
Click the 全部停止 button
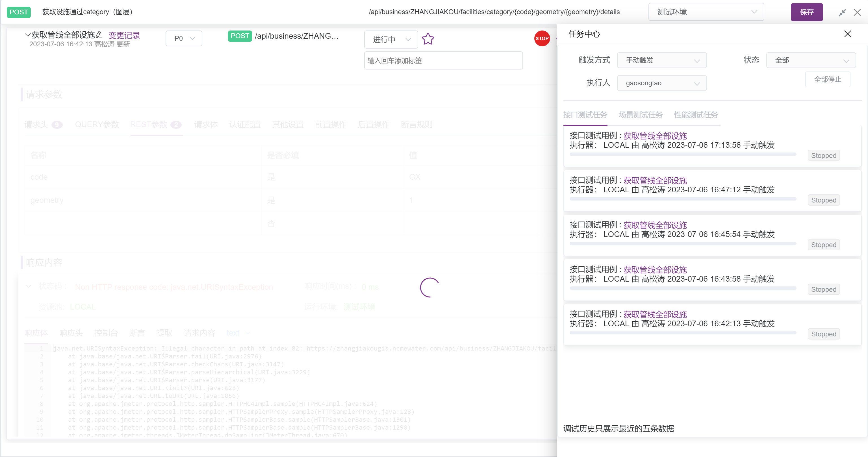pos(828,79)
